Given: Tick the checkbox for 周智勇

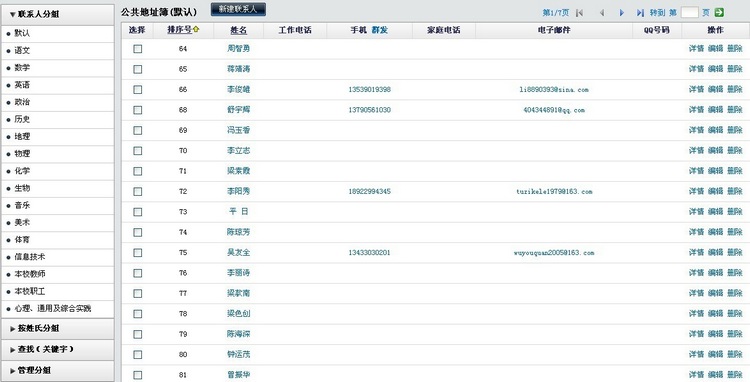Looking at the screenshot, I should tap(138, 49).
